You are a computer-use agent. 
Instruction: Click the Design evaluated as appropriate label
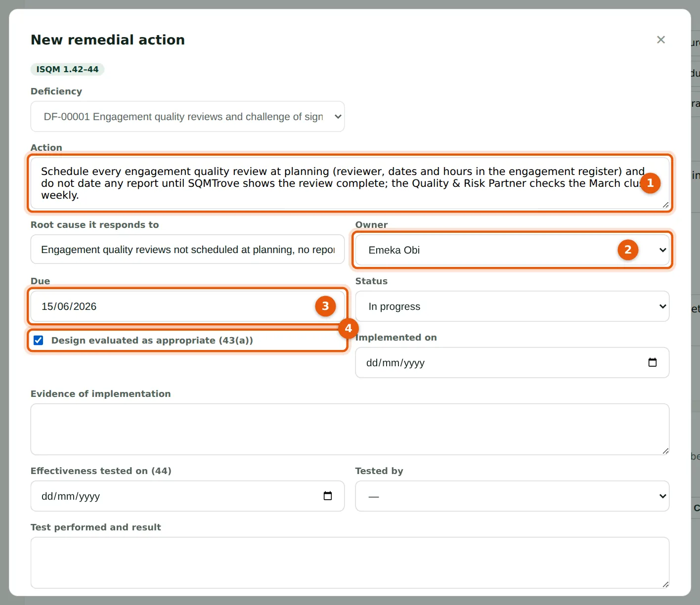tap(152, 340)
